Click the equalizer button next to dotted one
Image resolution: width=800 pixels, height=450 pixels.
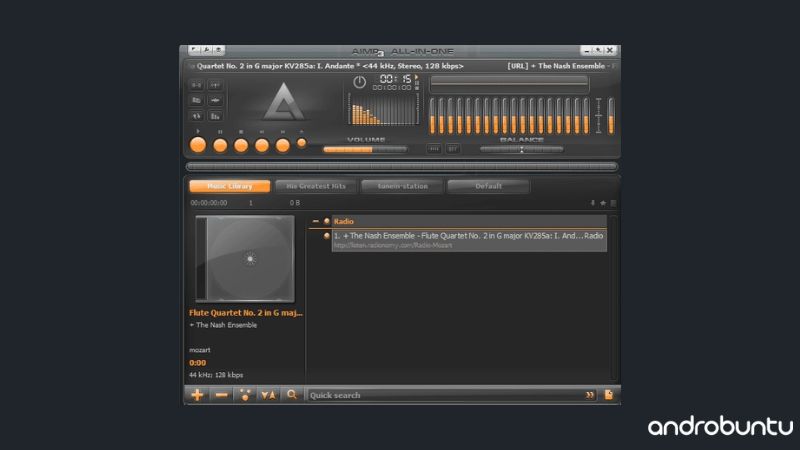[453, 149]
